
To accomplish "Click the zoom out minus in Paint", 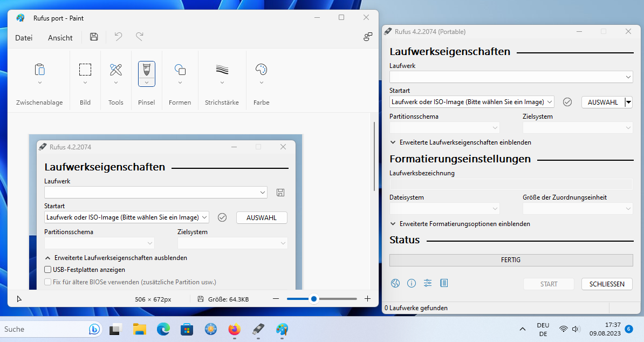I will [276, 299].
